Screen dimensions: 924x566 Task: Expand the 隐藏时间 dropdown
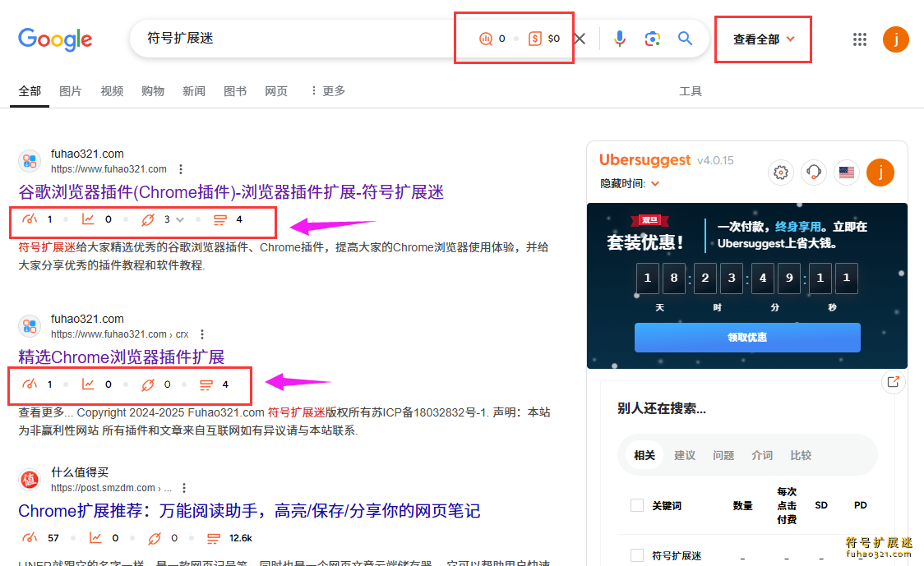click(630, 184)
